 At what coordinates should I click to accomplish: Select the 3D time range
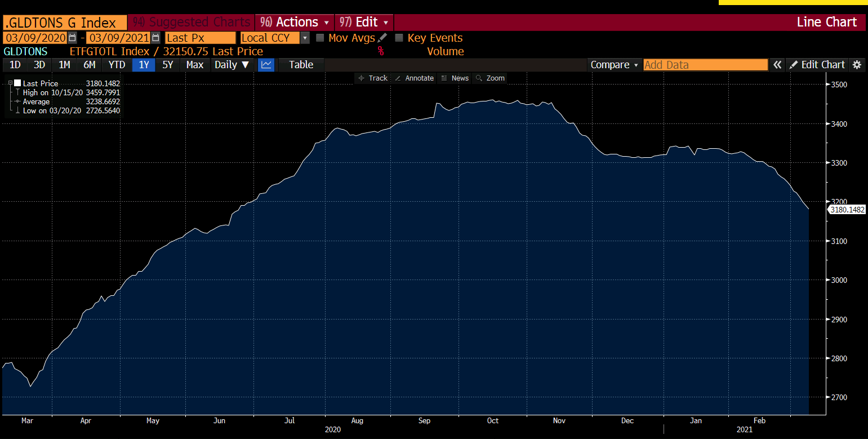click(x=39, y=65)
